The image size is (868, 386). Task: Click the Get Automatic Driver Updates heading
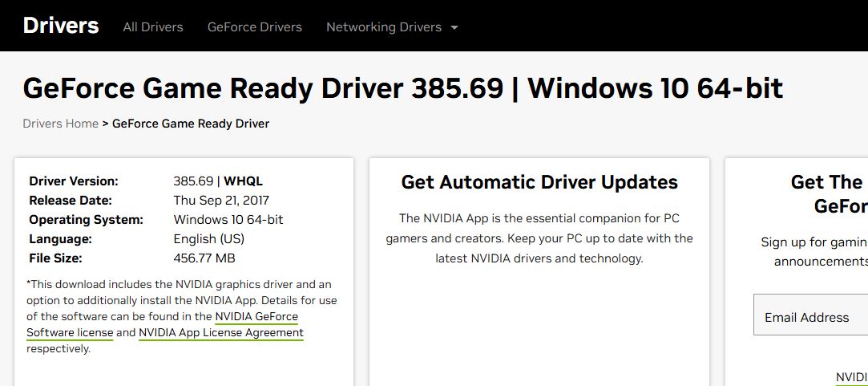click(x=539, y=182)
